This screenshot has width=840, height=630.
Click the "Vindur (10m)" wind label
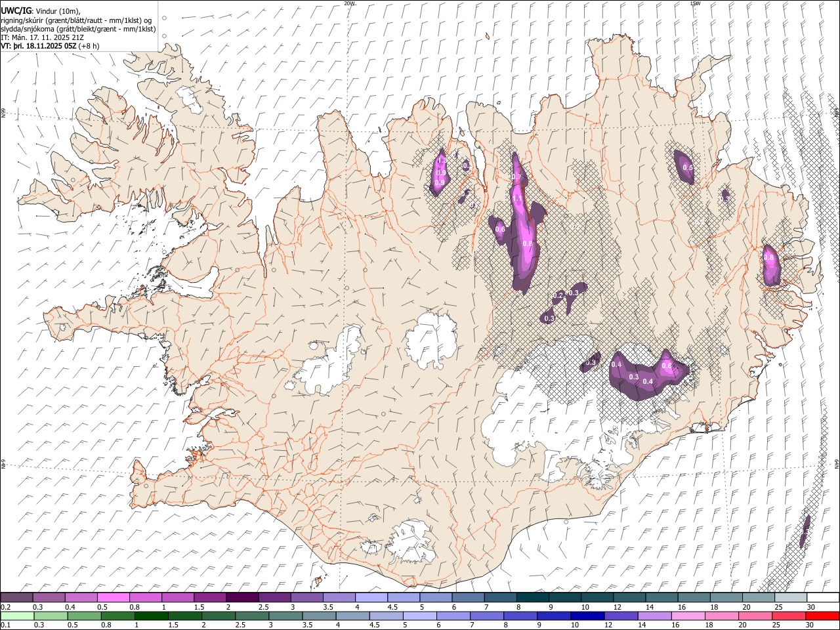(x=58, y=10)
